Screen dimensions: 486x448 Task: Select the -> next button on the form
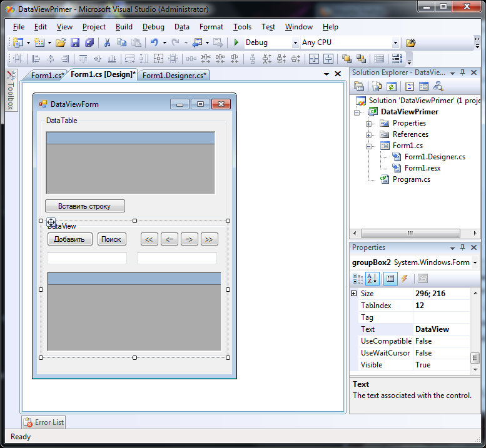(190, 239)
